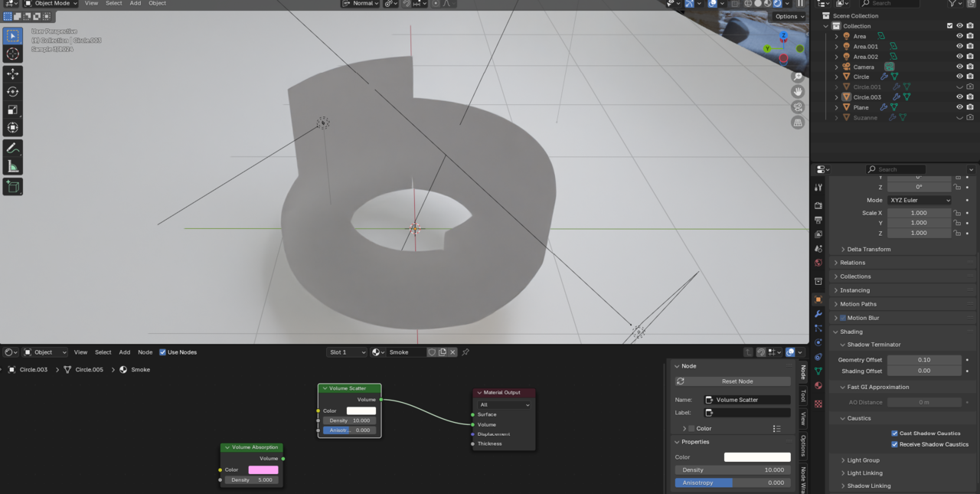Choose the Annotate tool
The height and width of the screenshot is (494, 980).
12,148
